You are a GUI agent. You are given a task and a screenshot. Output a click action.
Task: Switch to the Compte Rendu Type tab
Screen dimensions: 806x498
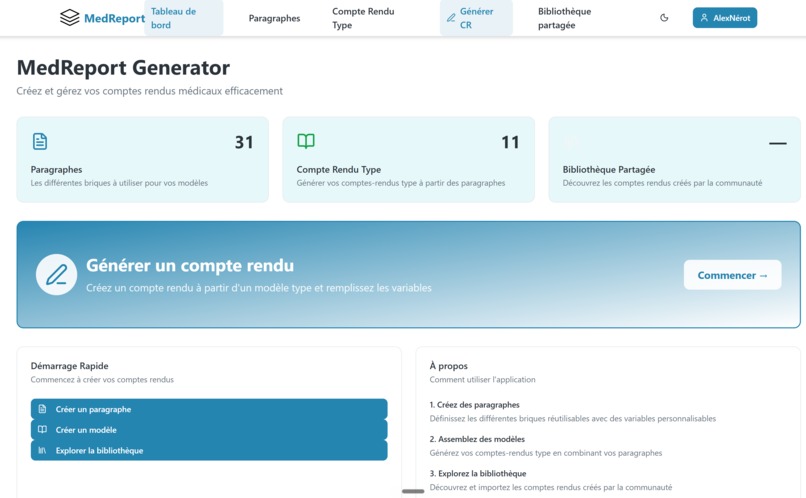point(363,18)
